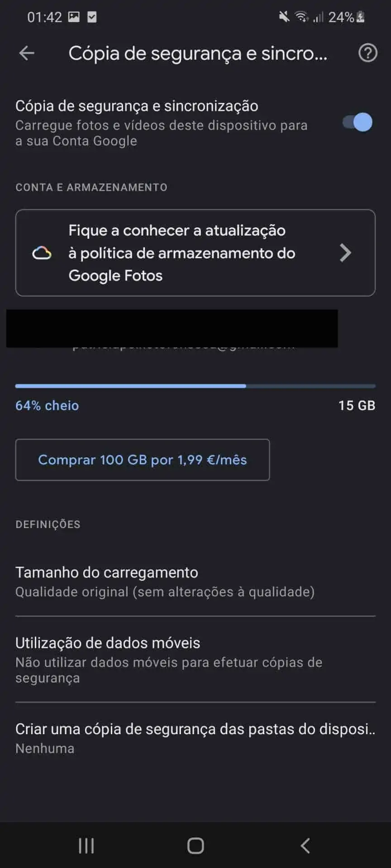Click Comprar 100 GB por 1,99 €/mês
The image size is (391, 868).
(143, 460)
